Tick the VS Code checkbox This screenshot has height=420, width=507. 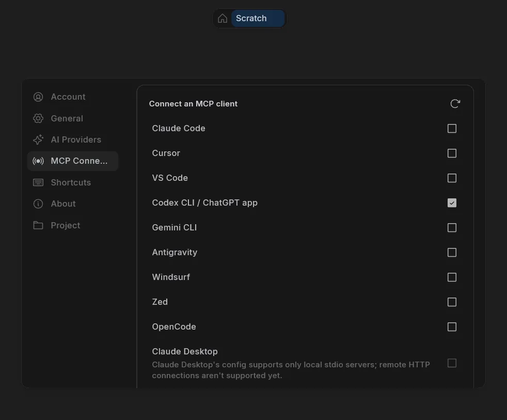point(452,178)
